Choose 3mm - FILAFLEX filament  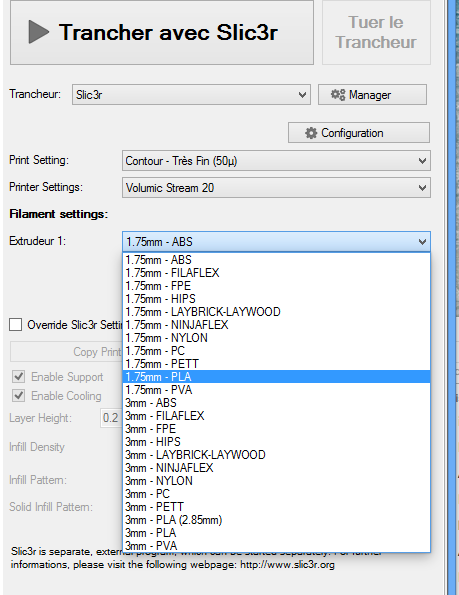pos(276,416)
